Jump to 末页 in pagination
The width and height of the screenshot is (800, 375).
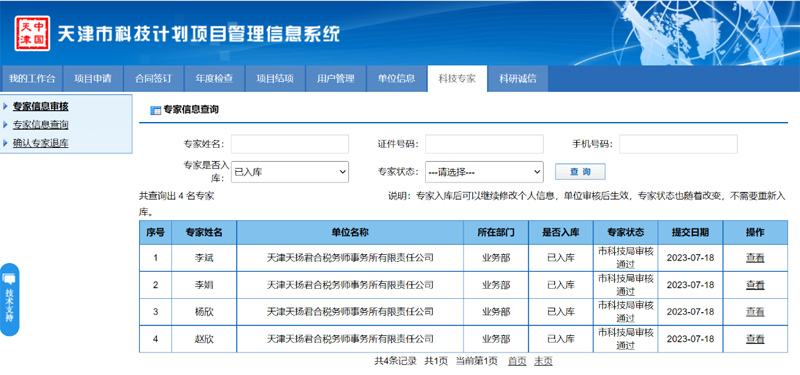pyautogui.click(x=543, y=361)
